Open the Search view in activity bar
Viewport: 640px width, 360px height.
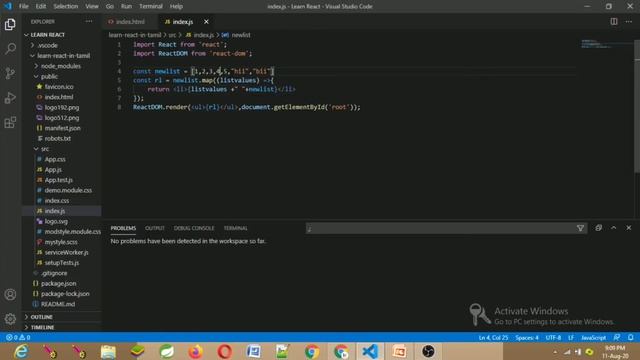pos(10,49)
